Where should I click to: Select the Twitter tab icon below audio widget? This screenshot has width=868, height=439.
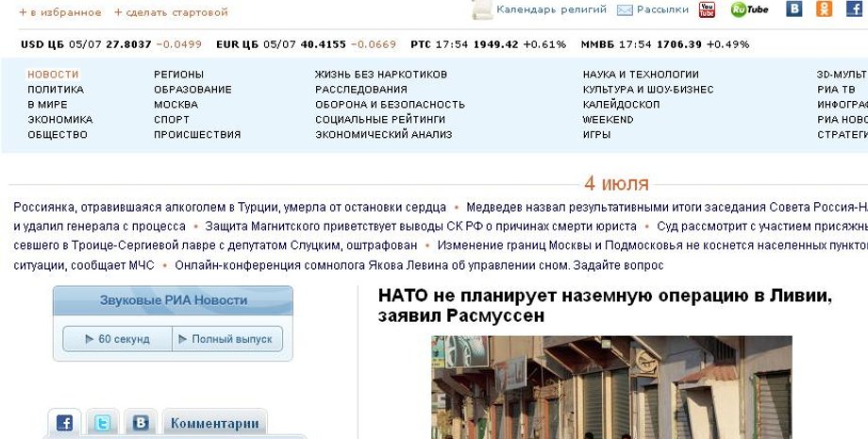[103, 423]
